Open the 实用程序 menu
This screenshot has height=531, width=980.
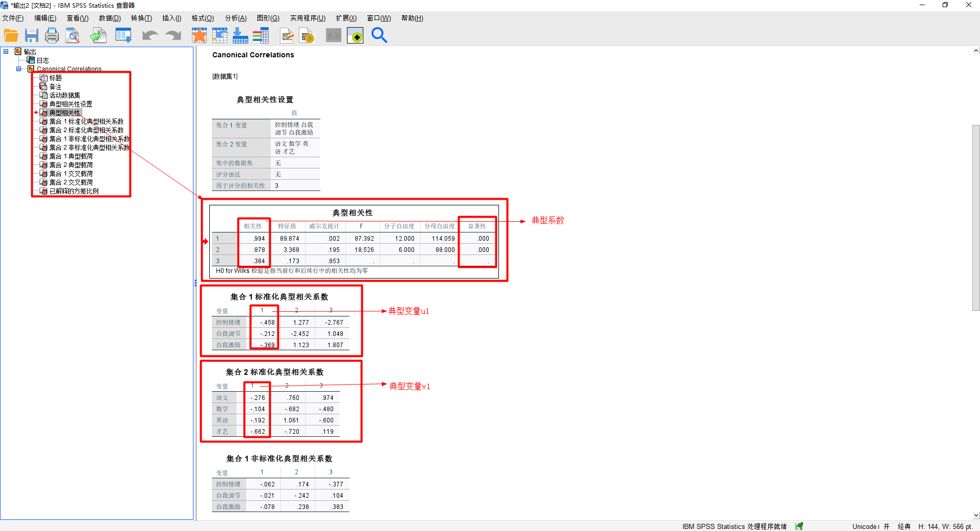(x=308, y=18)
